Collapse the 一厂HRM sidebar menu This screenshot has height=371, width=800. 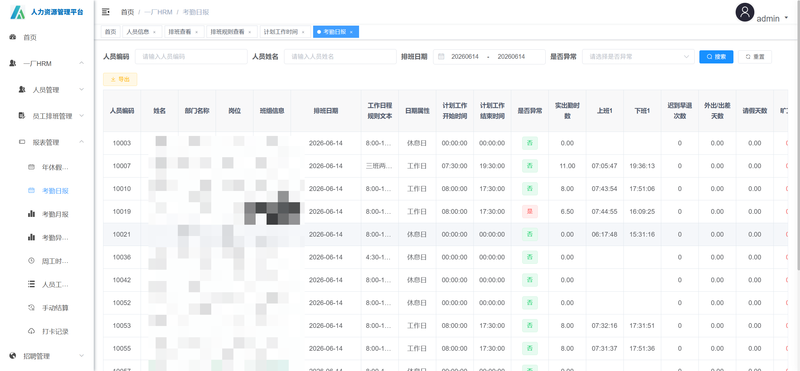(x=81, y=63)
